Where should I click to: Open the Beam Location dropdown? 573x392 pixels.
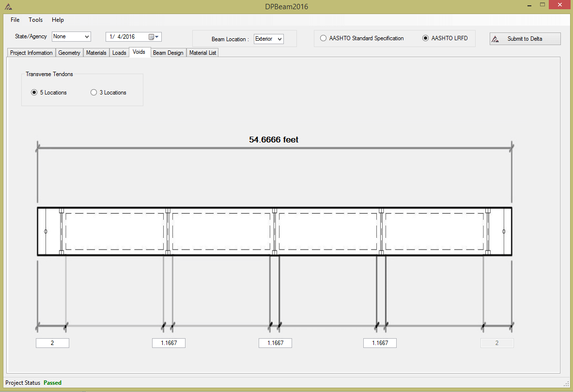point(279,39)
